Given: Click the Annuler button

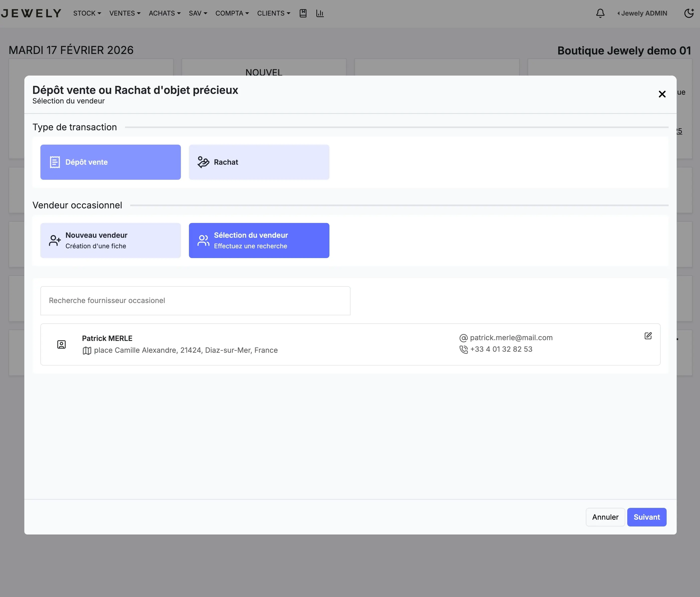Looking at the screenshot, I should 605,517.
